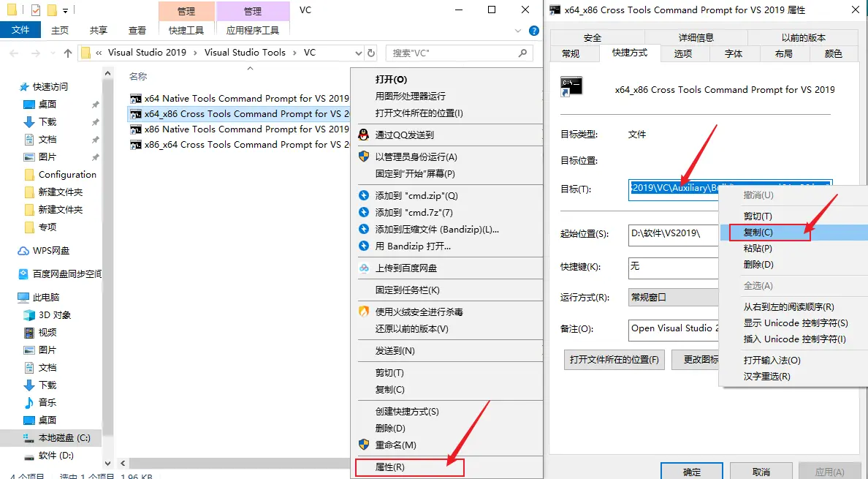The width and height of the screenshot is (868, 479).
Task: Click WPS网盘 cloud icon in sidebar
Action: pos(24,251)
